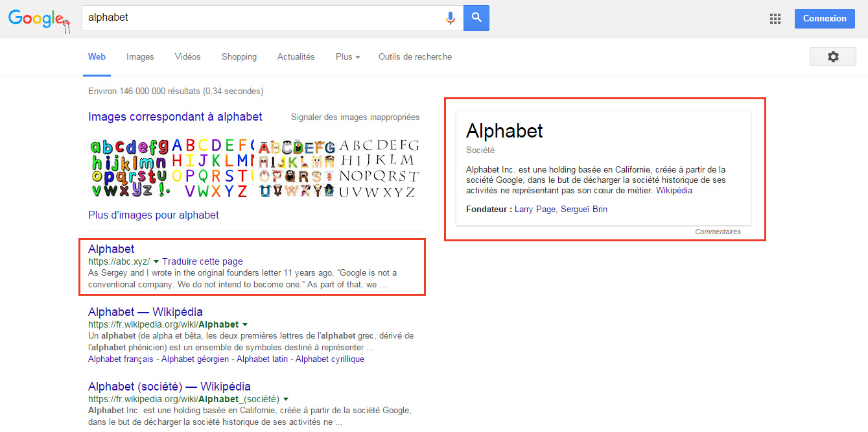This screenshot has width=868, height=432.
Task: Expand arrow beside fr.wikipedia.org/wiki/Alphabet URL
Action: click(x=245, y=325)
